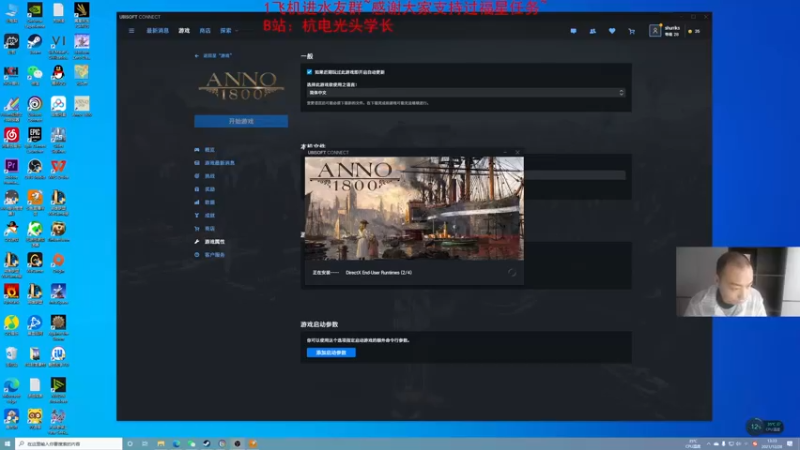Open the Task View taskbar button
The height and width of the screenshot is (450, 800).
click(145, 444)
